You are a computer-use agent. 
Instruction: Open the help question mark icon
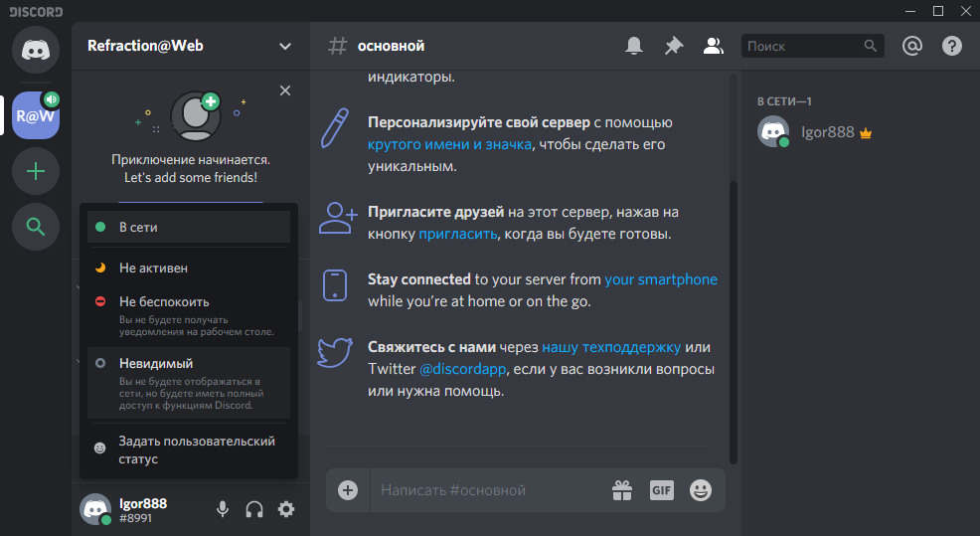pyautogui.click(x=951, y=46)
